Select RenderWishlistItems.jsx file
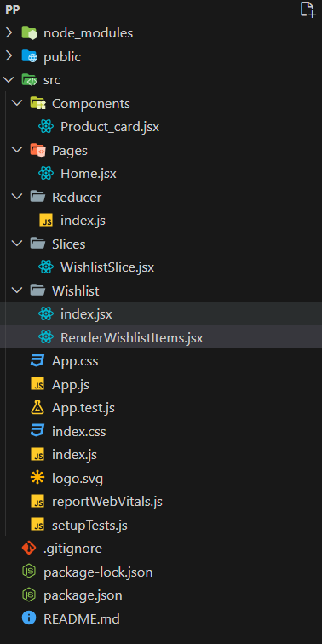Image resolution: width=322 pixels, height=644 pixels. click(x=131, y=337)
